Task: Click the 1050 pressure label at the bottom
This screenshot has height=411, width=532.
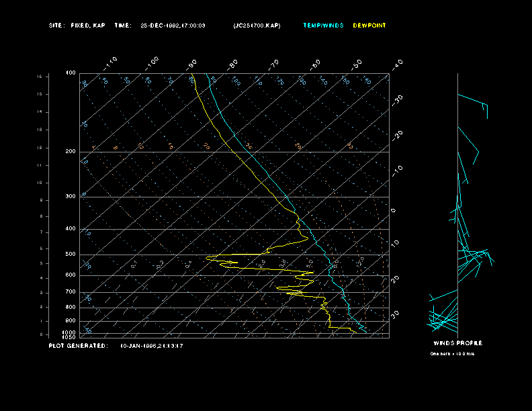Action: pos(70,336)
